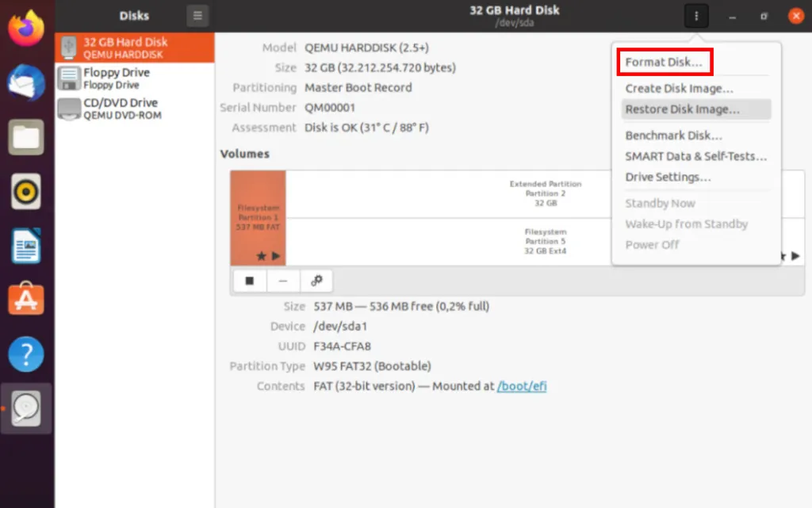Open the three-dot drive options menu
This screenshot has width=812, height=508.
pos(695,15)
